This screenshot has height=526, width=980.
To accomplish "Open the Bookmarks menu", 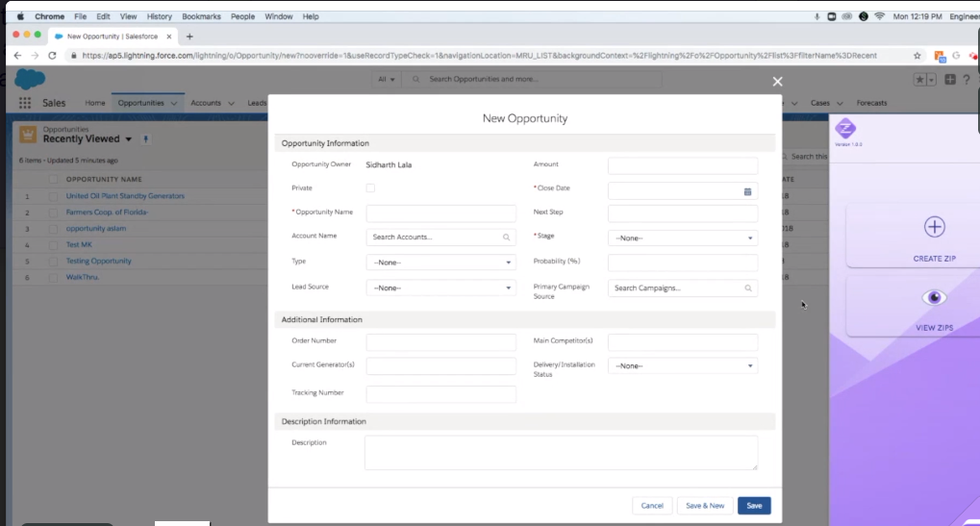I will click(201, 17).
